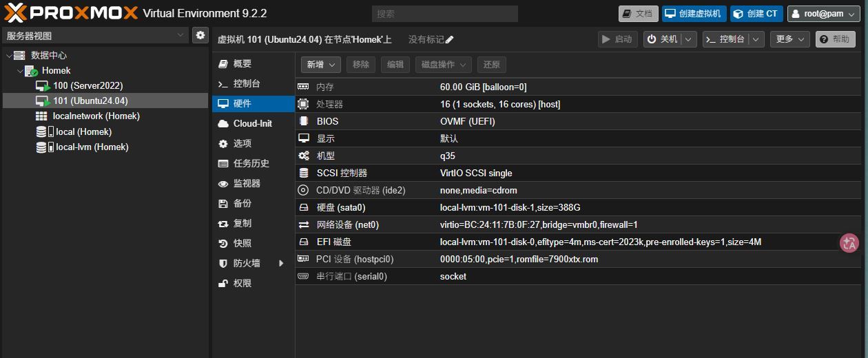Image resolution: width=868 pixels, height=358 pixels.
Task: Open the Summary tab
Action: point(253,64)
